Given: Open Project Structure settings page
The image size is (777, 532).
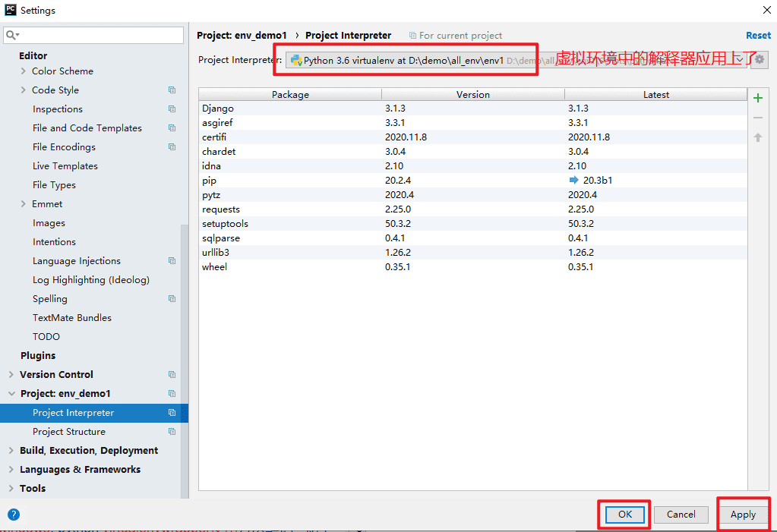Looking at the screenshot, I should (x=69, y=432).
